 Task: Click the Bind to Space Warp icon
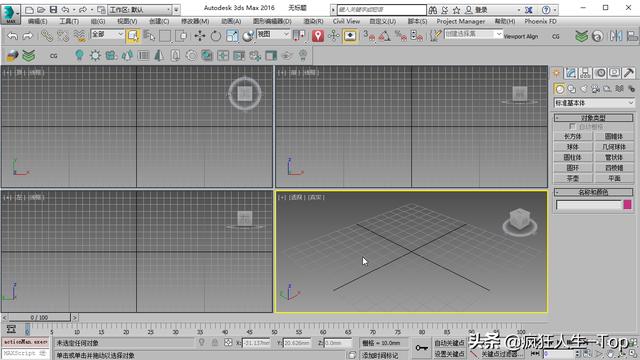tap(80, 36)
